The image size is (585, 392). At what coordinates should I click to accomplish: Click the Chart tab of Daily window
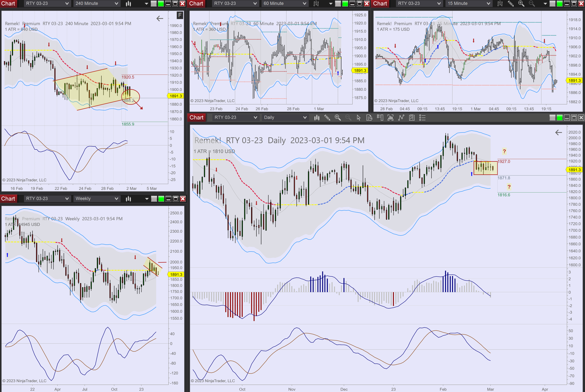196,117
